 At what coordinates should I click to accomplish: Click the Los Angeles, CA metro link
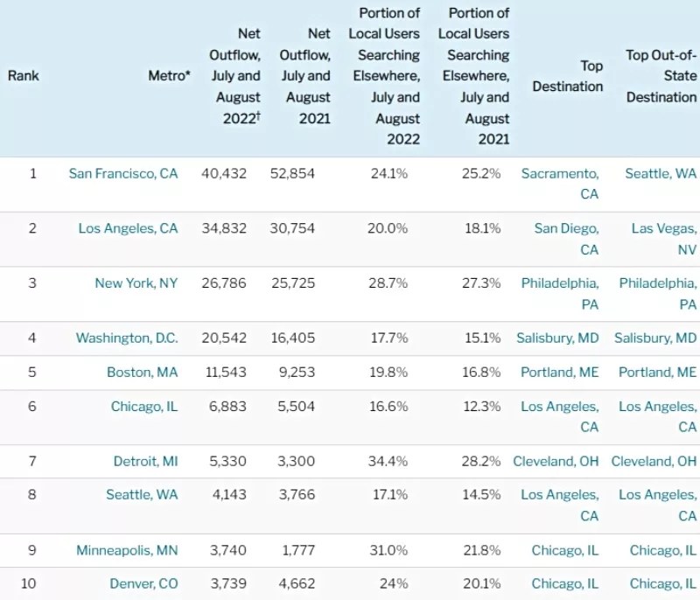[x=128, y=228]
